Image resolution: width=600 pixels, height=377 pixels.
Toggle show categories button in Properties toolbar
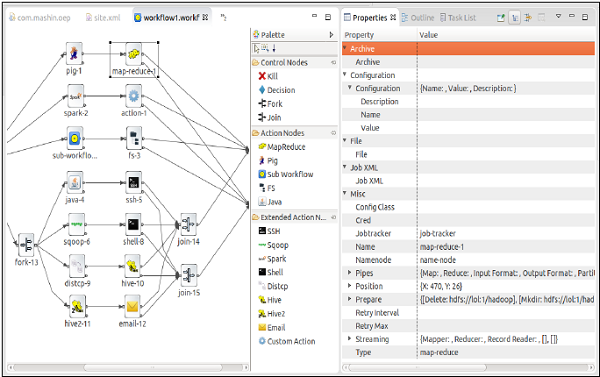[515, 18]
